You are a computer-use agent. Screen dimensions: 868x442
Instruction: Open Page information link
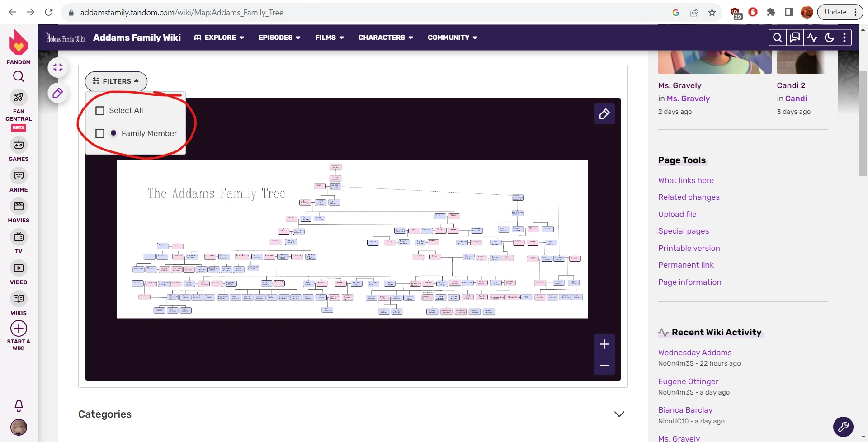click(689, 282)
